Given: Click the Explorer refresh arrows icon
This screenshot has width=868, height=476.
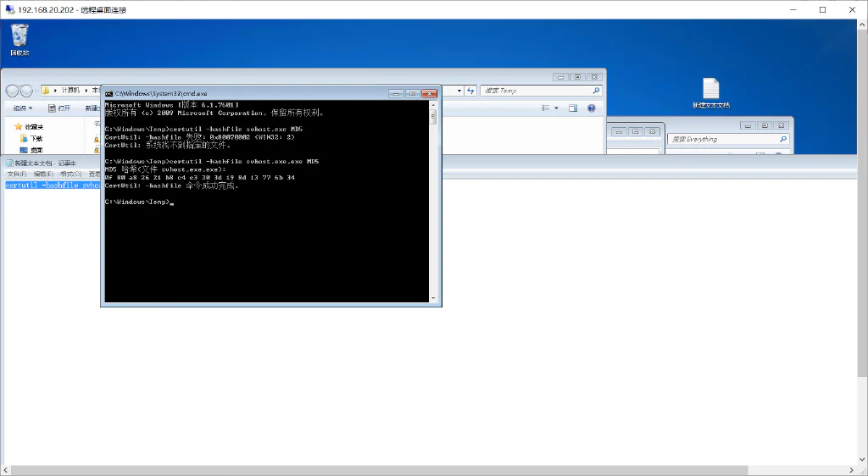Looking at the screenshot, I should (470, 91).
